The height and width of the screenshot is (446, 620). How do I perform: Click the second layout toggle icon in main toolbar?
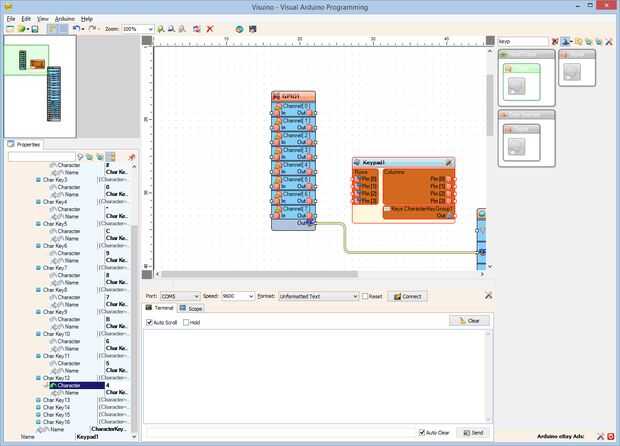coord(63,29)
